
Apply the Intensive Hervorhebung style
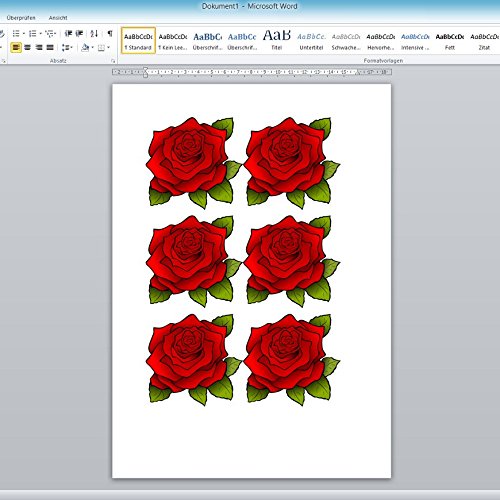[x=415, y=41]
